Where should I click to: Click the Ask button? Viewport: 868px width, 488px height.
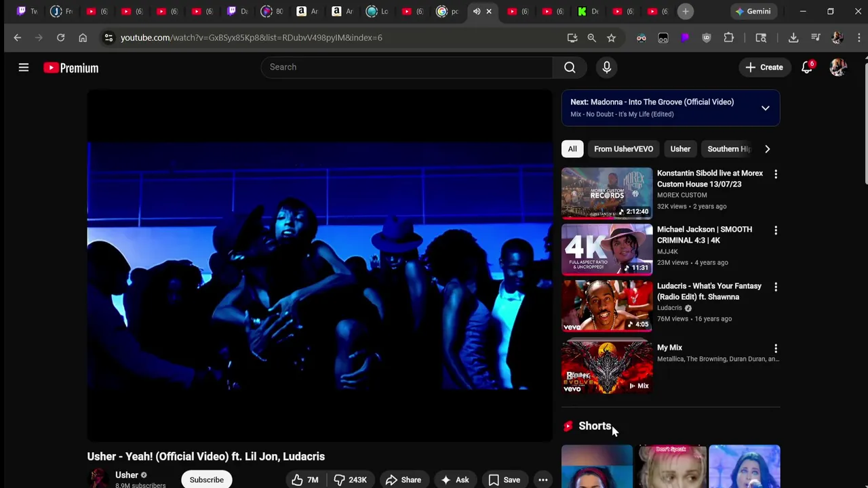pyautogui.click(x=455, y=480)
